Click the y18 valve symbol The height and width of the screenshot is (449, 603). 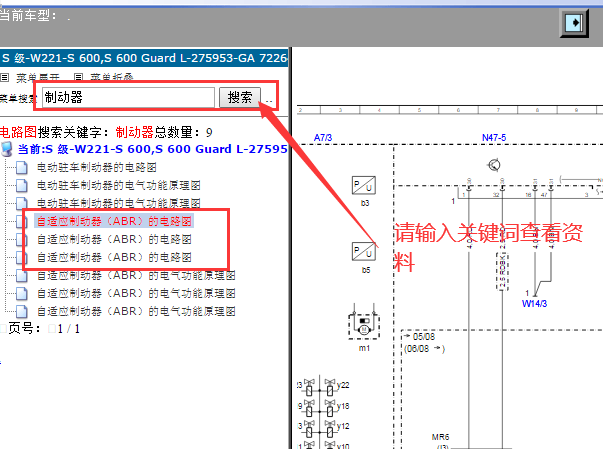click(330, 408)
